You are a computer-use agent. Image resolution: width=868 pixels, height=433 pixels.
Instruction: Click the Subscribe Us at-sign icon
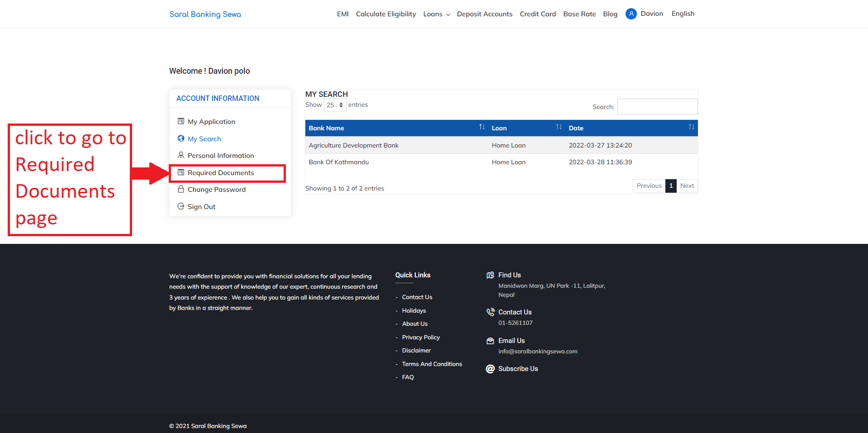(490, 369)
